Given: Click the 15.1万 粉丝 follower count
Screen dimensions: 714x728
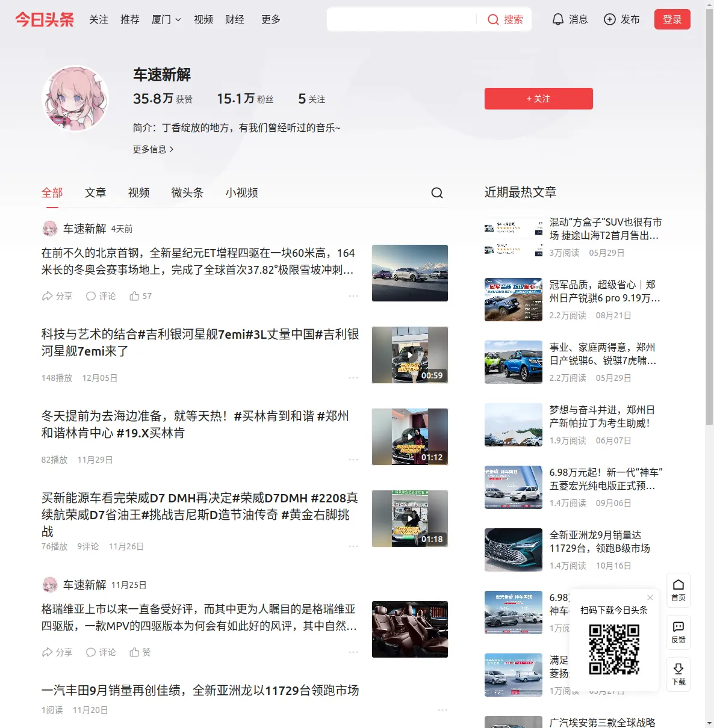Looking at the screenshot, I should pos(246,99).
